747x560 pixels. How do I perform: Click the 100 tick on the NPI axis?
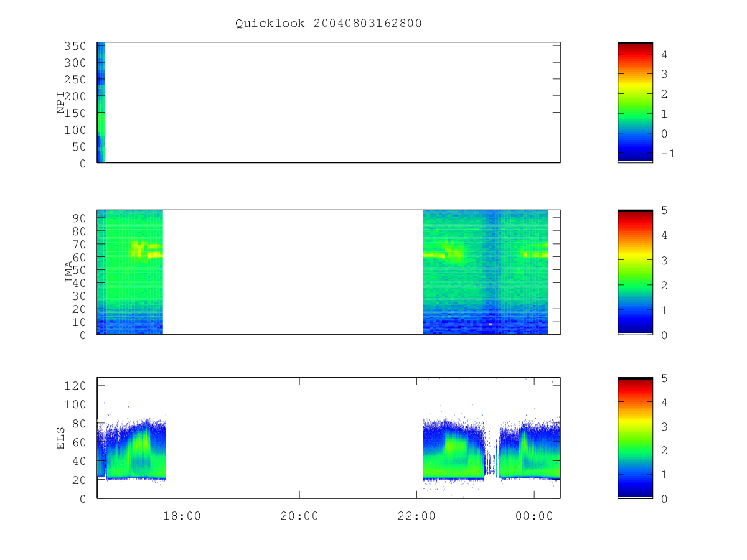pyautogui.click(x=74, y=130)
